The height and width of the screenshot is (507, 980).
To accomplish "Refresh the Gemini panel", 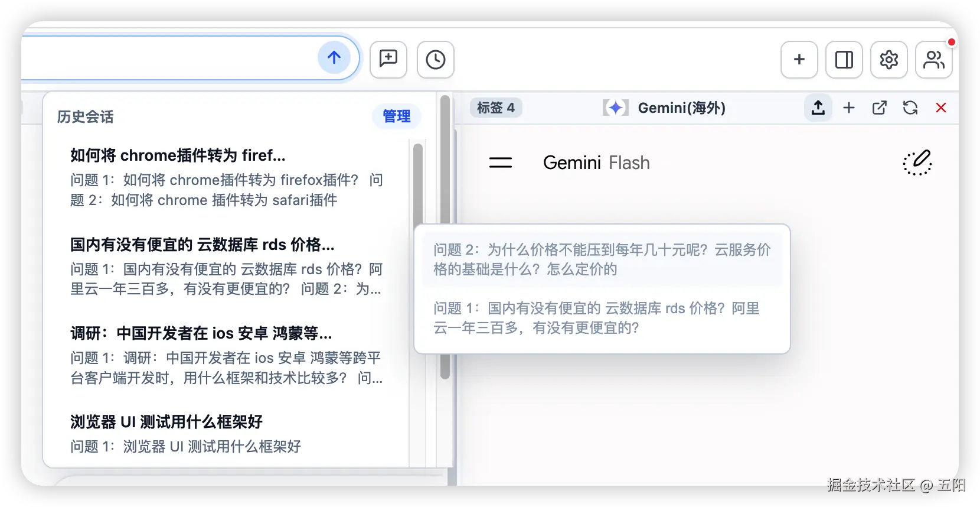I will pyautogui.click(x=910, y=108).
